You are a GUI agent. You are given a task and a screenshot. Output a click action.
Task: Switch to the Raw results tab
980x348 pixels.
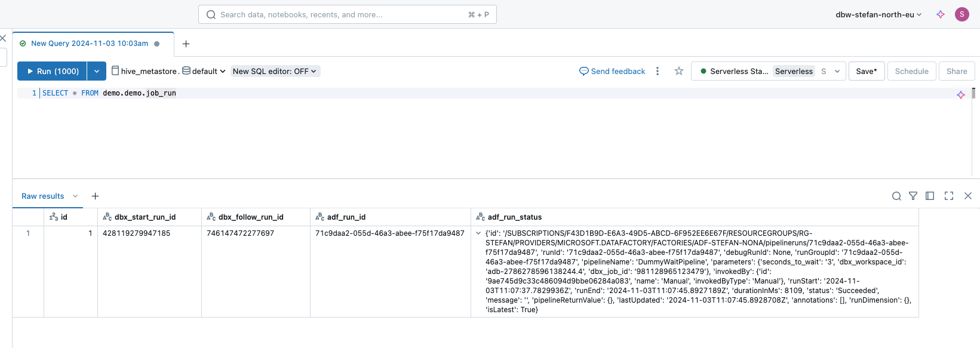coord(43,196)
